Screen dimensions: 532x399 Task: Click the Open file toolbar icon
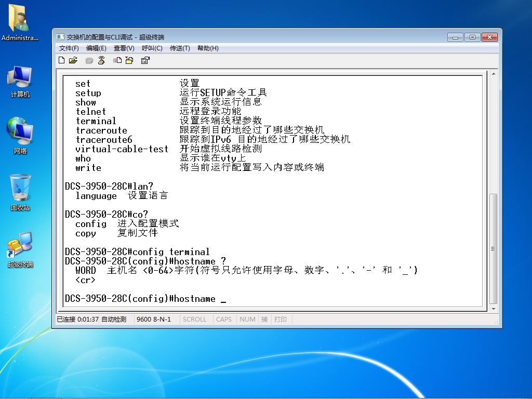pos(73,60)
